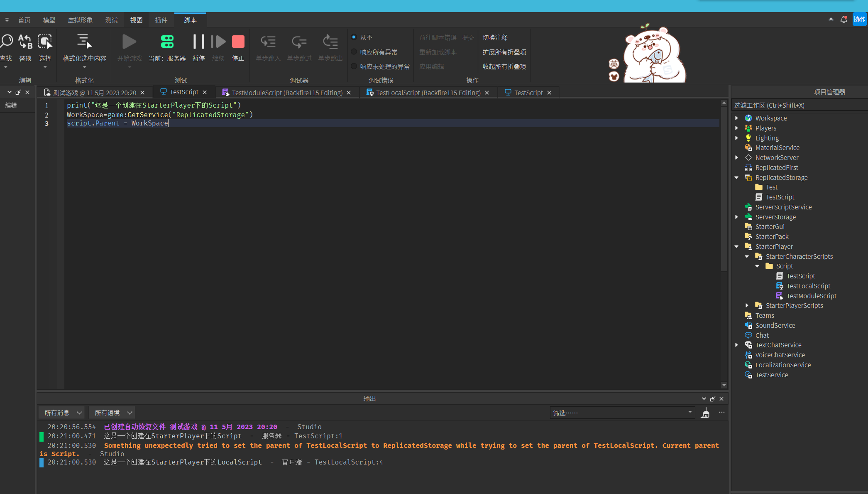
Task: Expand the Players tree node
Action: point(737,128)
